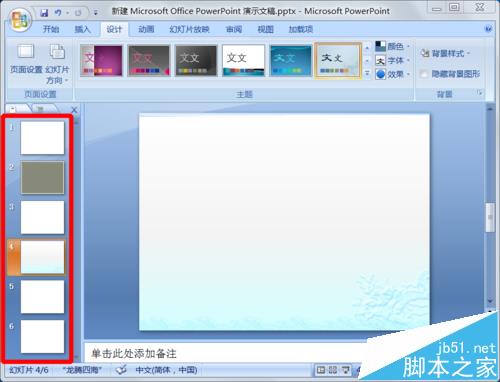Apply the dark charcoal theme thumbnail
This screenshot has height=382, width=500.
(x=196, y=61)
